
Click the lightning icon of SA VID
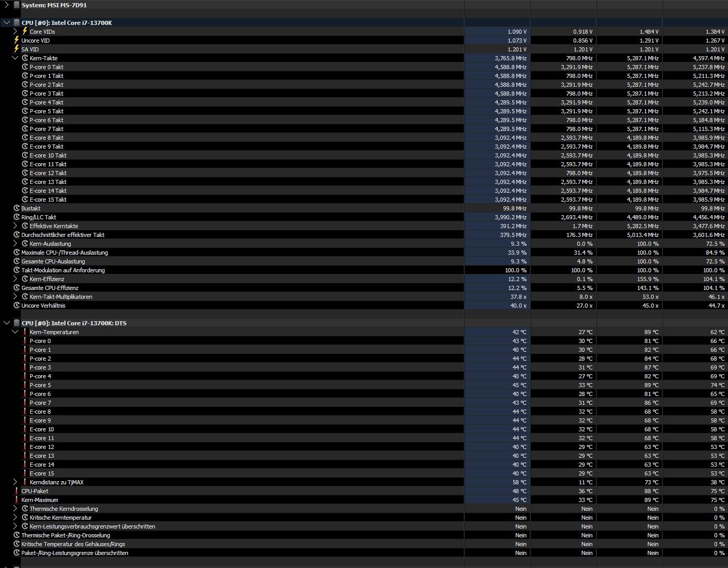[17, 49]
